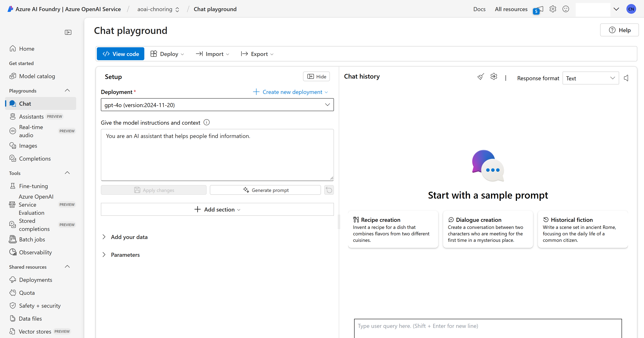Click the clear chat broom icon
This screenshot has height=338, width=644.
point(480,77)
